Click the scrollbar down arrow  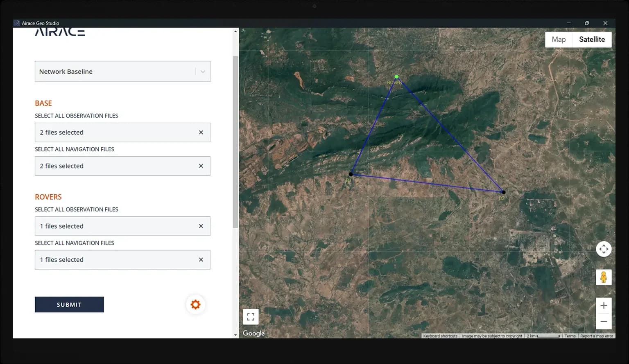(x=235, y=335)
